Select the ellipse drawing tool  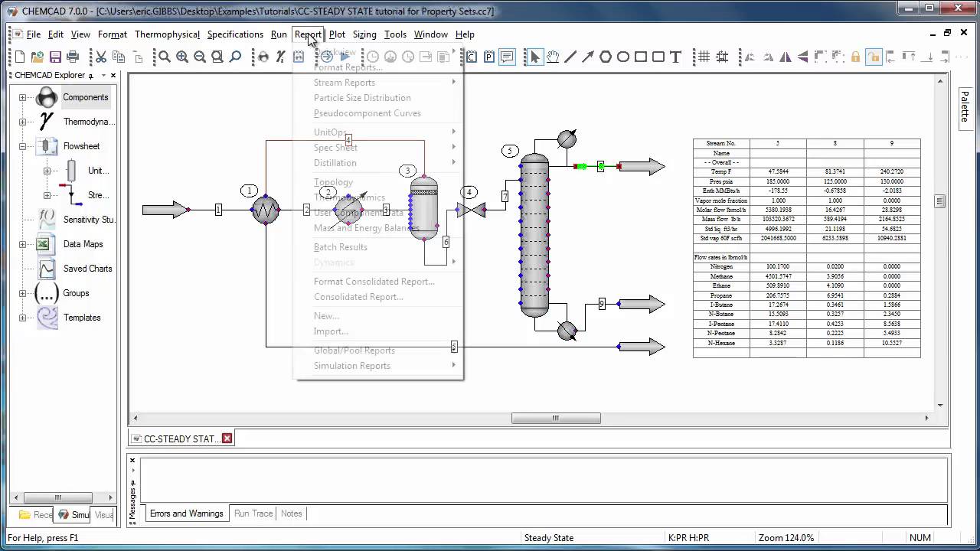[622, 57]
